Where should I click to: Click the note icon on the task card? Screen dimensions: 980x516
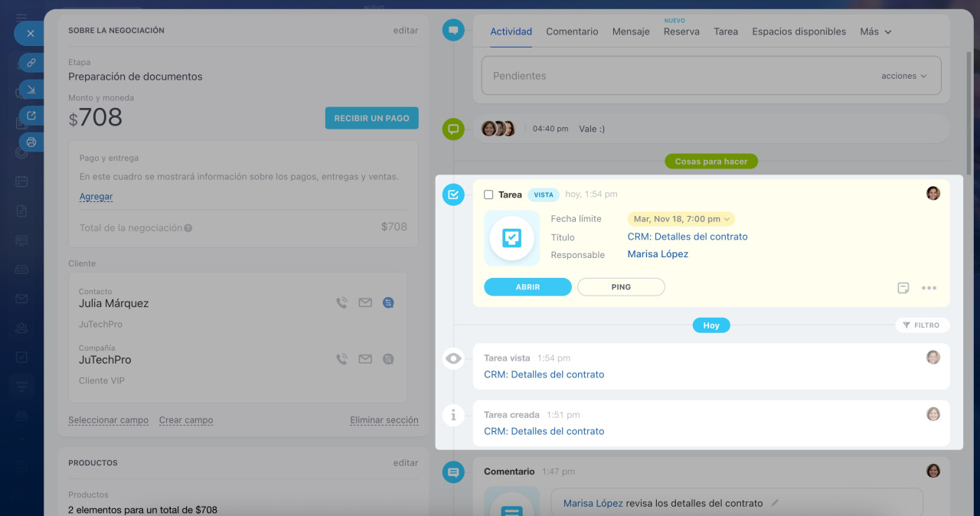903,288
